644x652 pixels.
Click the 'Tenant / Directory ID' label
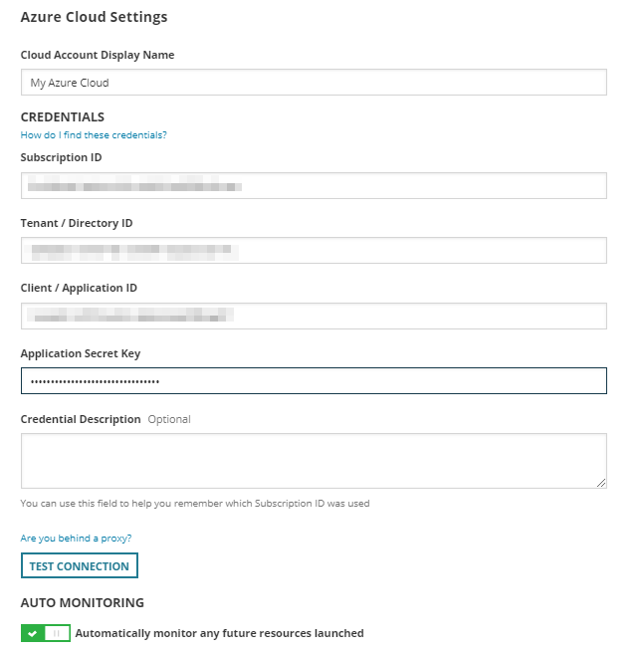tap(77, 223)
